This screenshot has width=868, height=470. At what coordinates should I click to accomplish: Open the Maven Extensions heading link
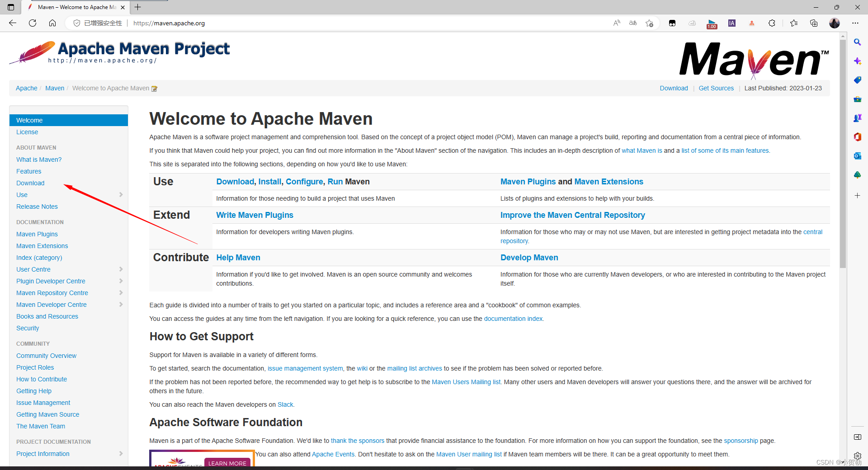(609, 182)
